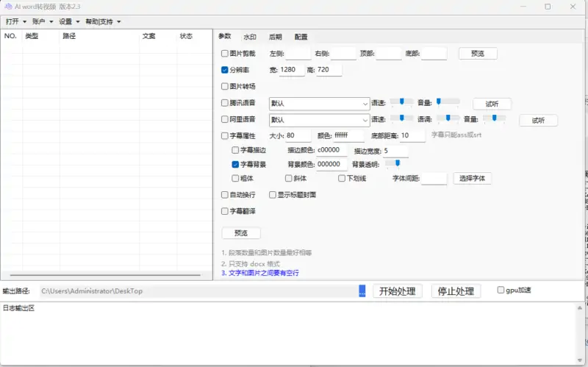Check the 自动换行 option

click(x=225, y=195)
